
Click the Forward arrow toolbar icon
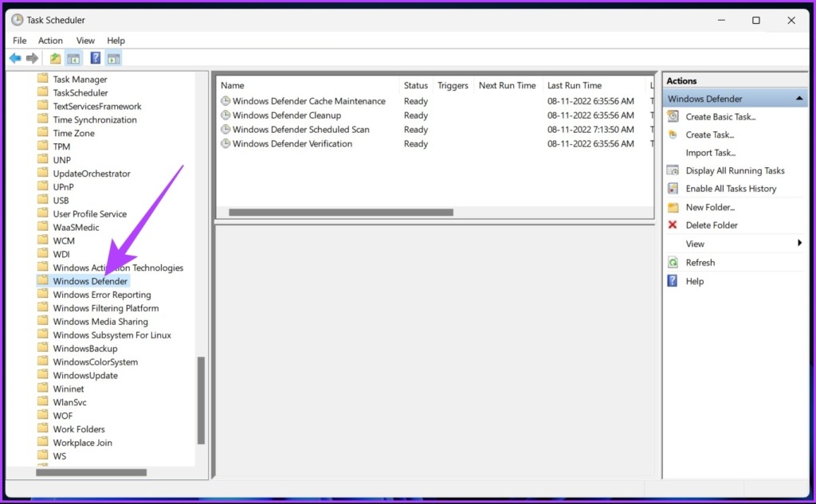click(32, 58)
